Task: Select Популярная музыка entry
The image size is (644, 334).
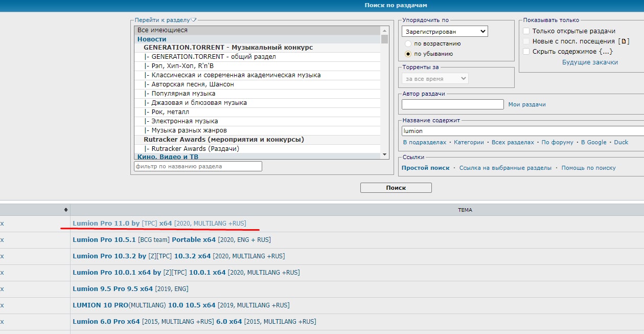Action: (x=258, y=94)
